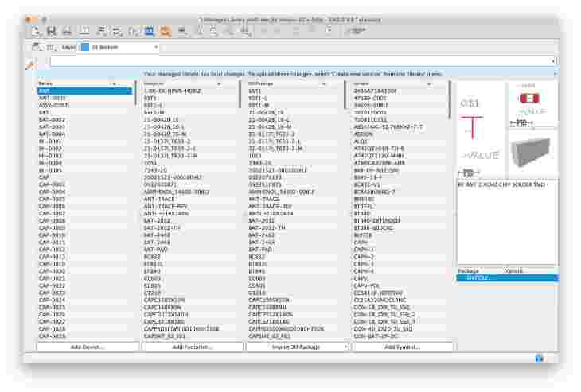This screenshot has height=392, width=581.
Task: Select CAP-0010 in the Device list
Action: click(52, 235)
